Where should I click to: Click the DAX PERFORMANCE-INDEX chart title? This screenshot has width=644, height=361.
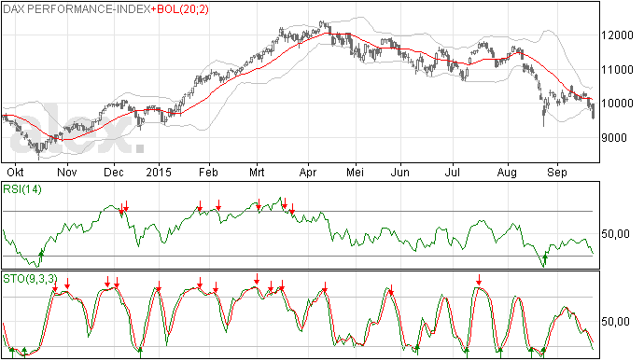point(77,9)
